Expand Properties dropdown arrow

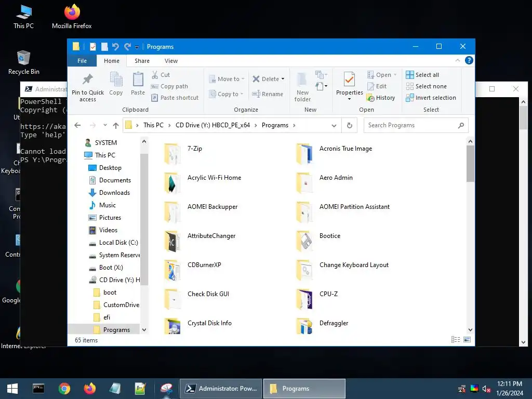pyautogui.click(x=349, y=99)
